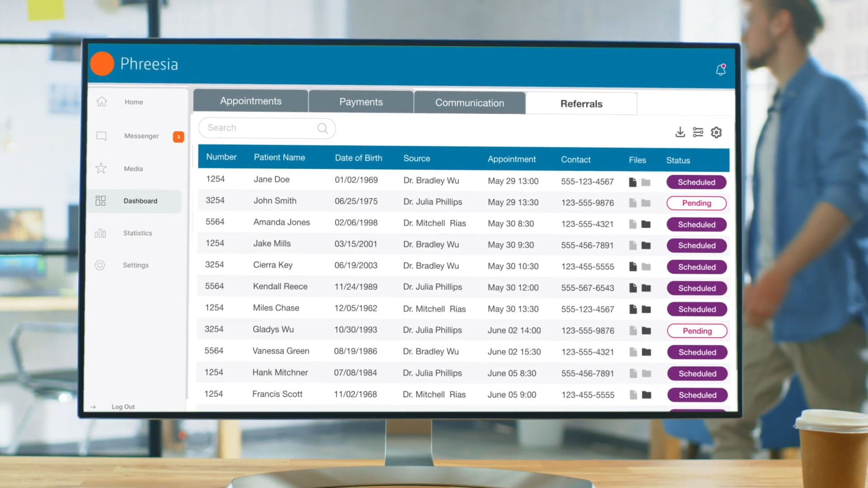Click the Statistics bar chart icon
This screenshot has width=868, height=488.
pos(100,233)
